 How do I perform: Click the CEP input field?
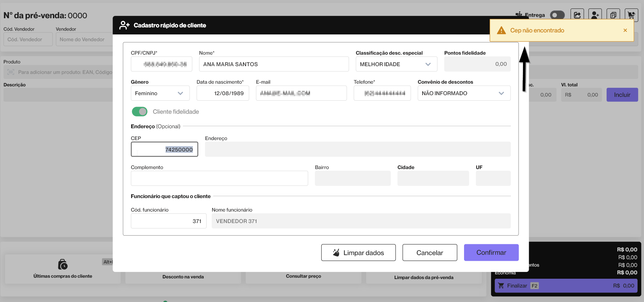pos(164,149)
